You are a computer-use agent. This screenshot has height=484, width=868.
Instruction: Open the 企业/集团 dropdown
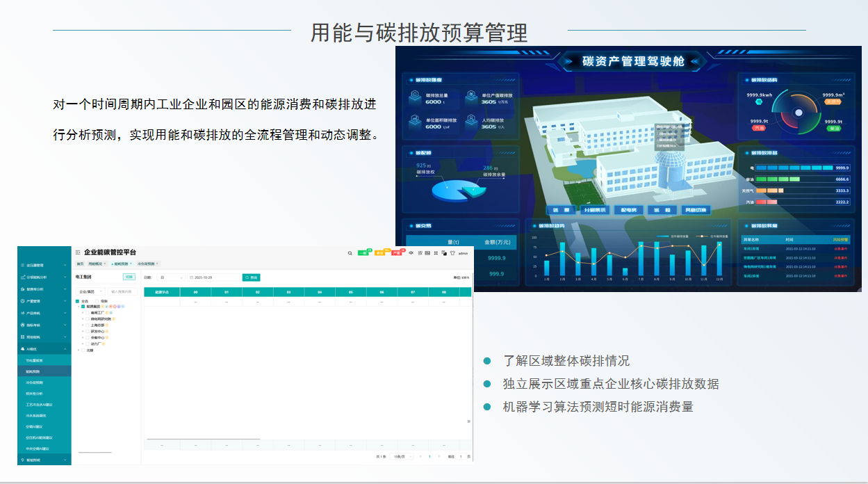[x=90, y=291]
